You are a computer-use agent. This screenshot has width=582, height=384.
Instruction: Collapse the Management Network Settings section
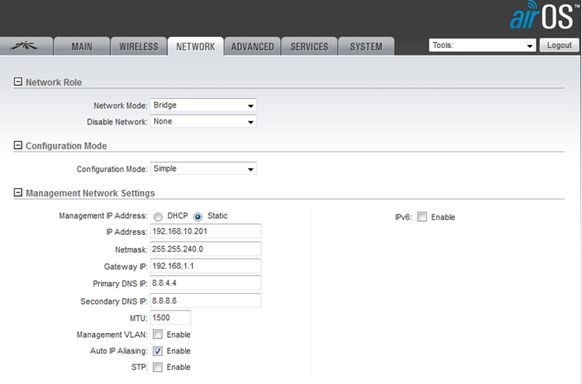[18, 193]
